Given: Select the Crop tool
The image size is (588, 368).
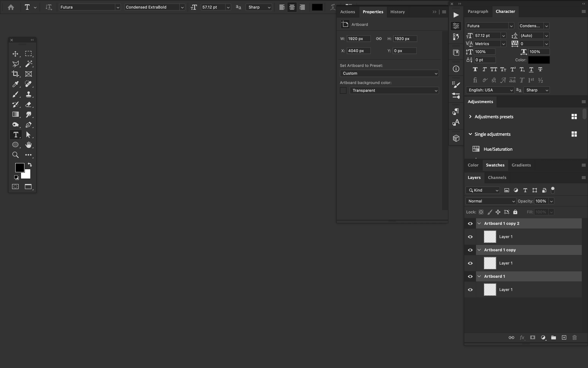Looking at the screenshot, I should pyautogui.click(x=15, y=74).
